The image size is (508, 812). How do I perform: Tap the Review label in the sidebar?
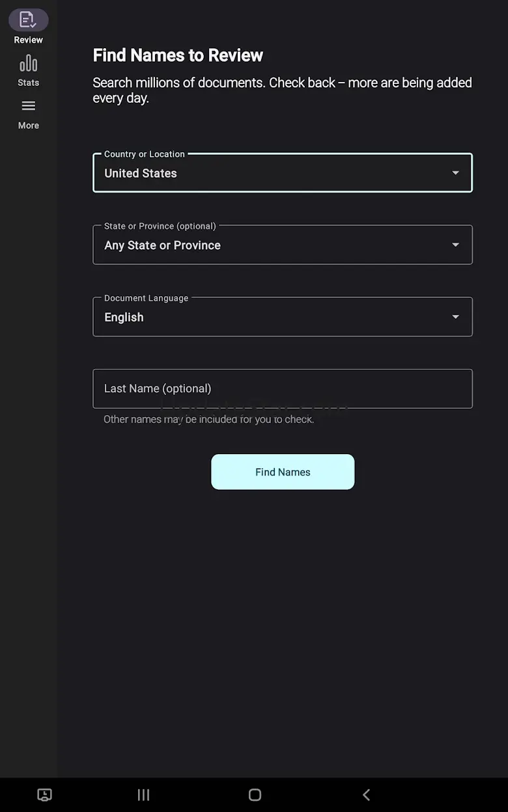pos(28,40)
